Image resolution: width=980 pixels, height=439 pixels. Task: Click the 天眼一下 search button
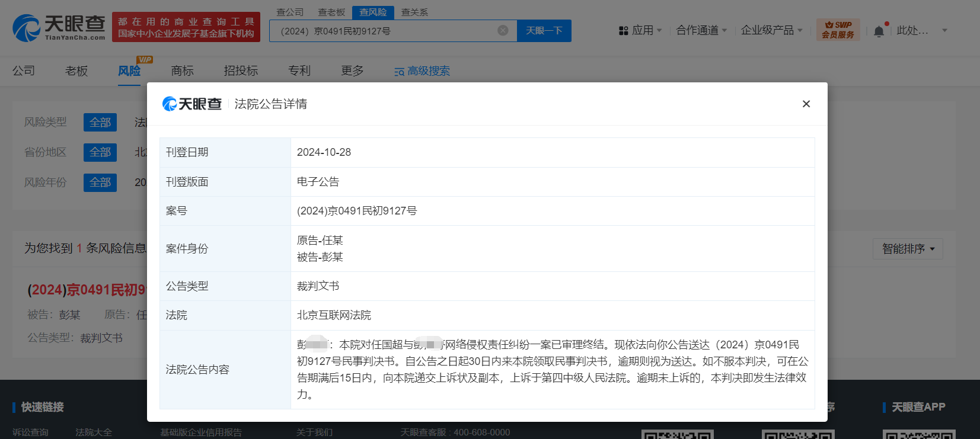tap(544, 30)
